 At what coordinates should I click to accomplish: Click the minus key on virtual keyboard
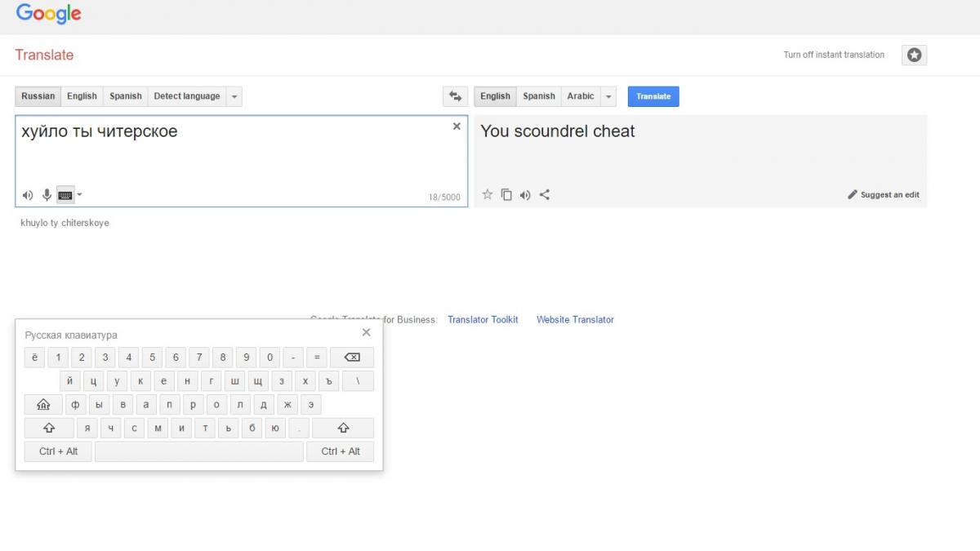(293, 358)
